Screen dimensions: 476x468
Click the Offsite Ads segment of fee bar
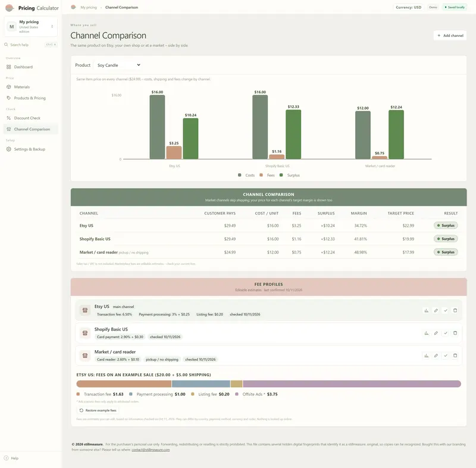pyautogui.click(x=352, y=384)
